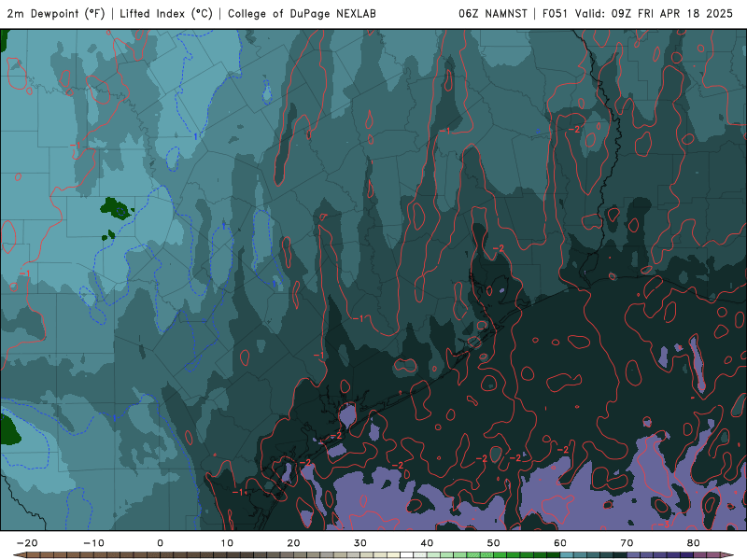Screen dimensions: 747x560
Task: Click the "30" value on the color scale
Action: click(x=360, y=543)
